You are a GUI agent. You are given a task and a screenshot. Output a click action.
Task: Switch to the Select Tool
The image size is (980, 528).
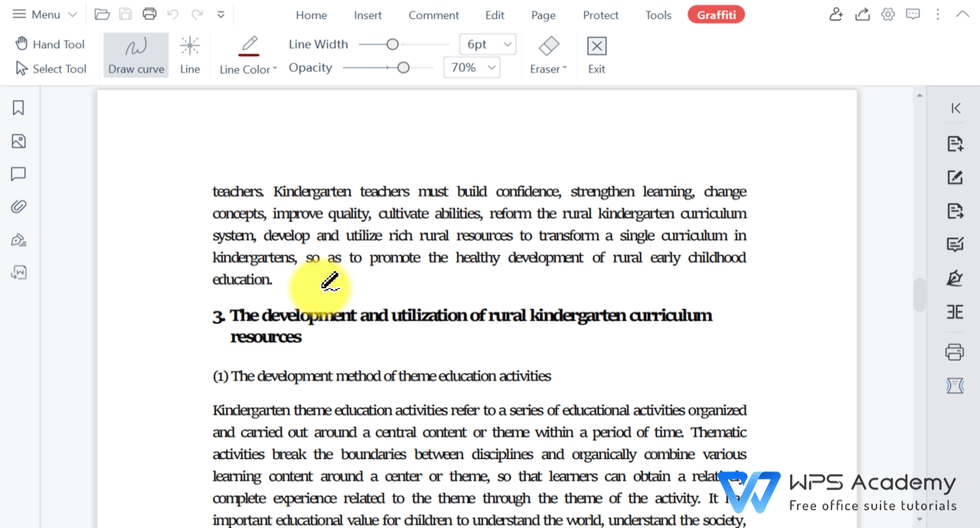coord(49,68)
